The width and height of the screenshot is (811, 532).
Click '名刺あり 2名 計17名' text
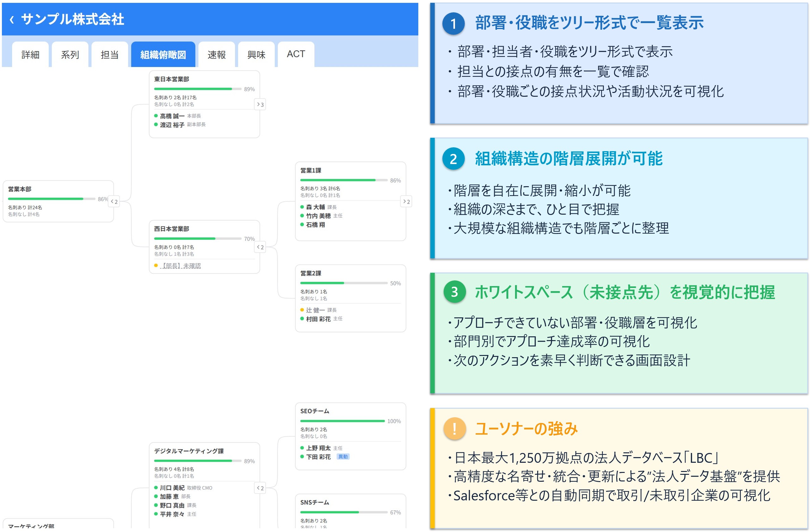click(x=175, y=97)
